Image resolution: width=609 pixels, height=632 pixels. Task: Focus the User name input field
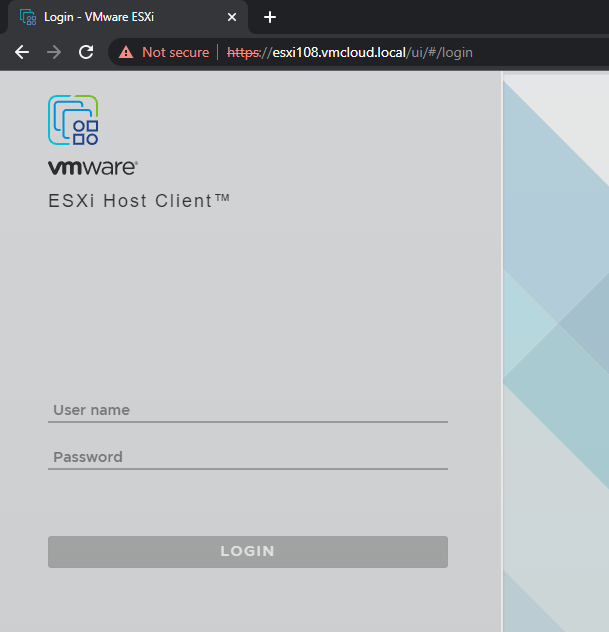click(x=247, y=410)
